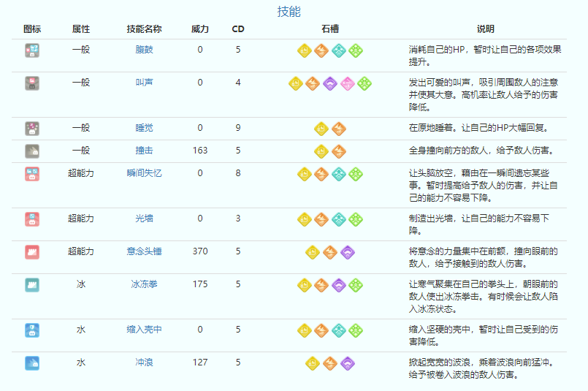Viewport: 588px width, 391px height.
Task: Click the 技能 section heading
Action: (289, 12)
